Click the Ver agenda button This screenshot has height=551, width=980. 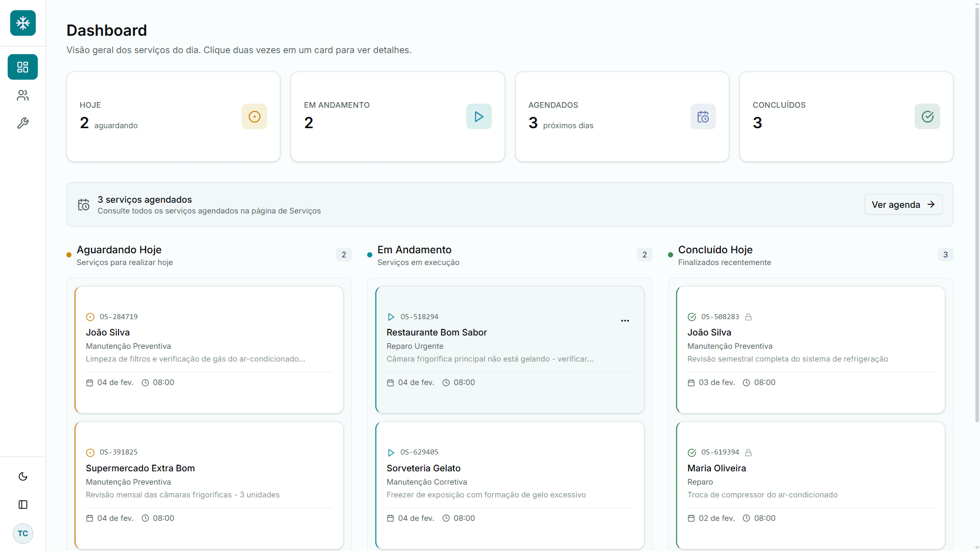coord(903,204)
